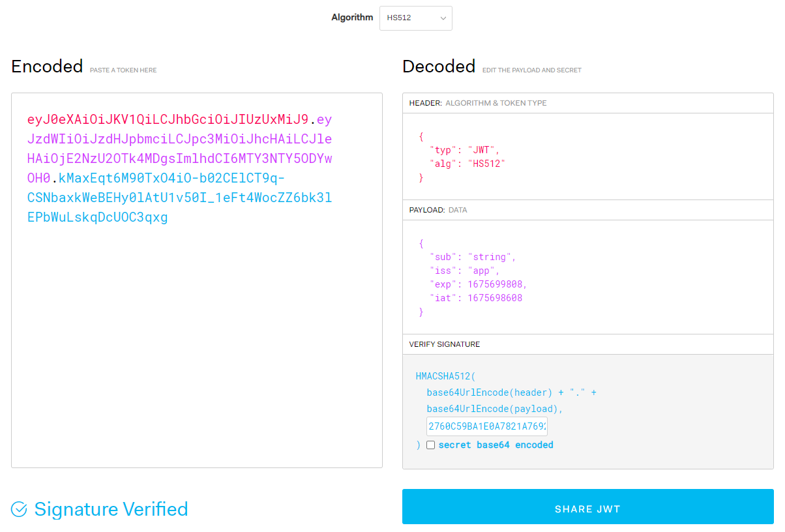Click the Signature Verified text
785x532 pixels.
tap(111, 509)
